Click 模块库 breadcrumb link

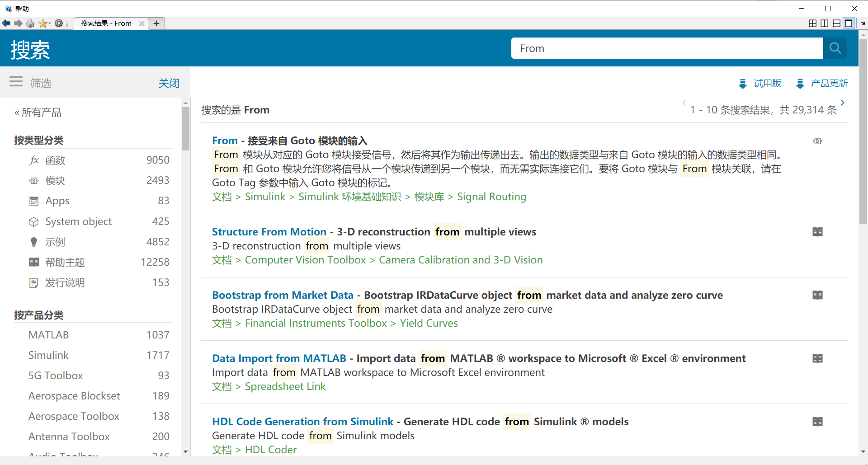point(429,197)
